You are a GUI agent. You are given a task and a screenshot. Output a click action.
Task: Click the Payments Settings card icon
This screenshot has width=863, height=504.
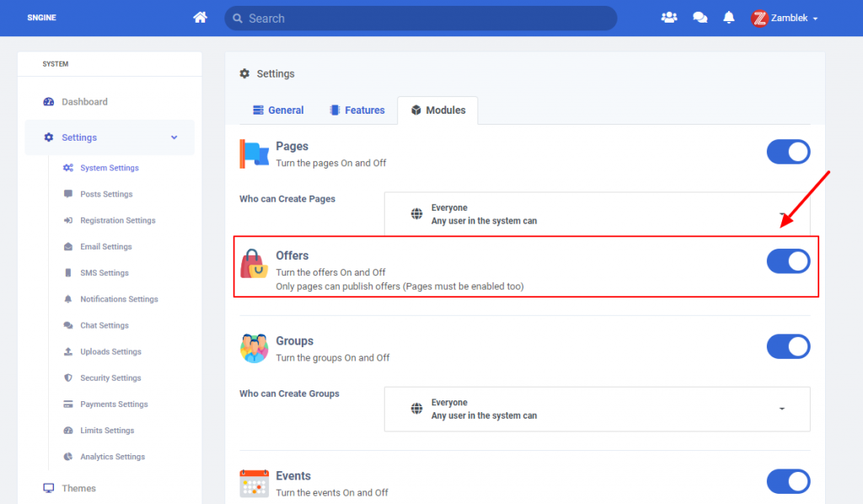[67, 404]
